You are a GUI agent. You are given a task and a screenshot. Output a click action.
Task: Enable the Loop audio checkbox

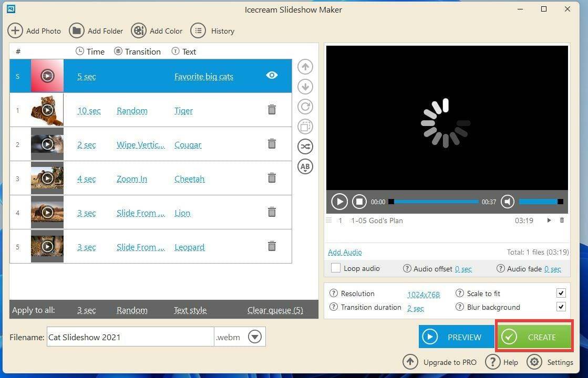click(x=335, y=268)
